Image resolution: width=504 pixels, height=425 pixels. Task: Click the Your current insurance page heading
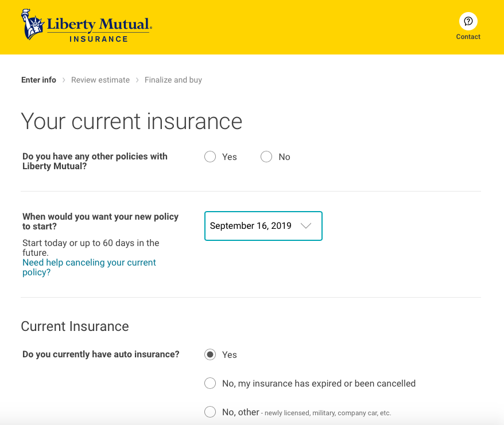click(131, 122)
